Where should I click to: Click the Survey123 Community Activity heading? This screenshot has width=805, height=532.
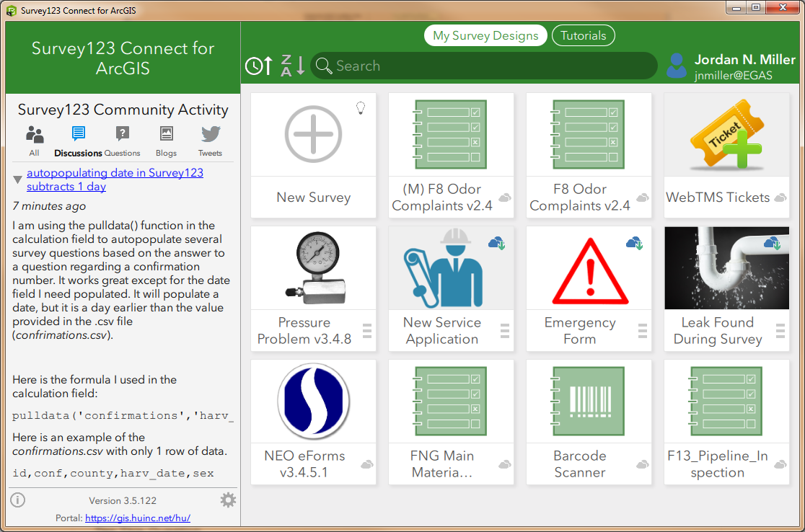[x=123, y=110]
